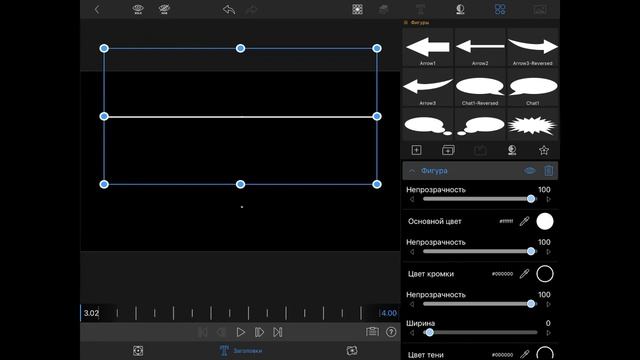
Task: Open the grid presets icon in top toolbar
Action: click(x=358, y=9)
